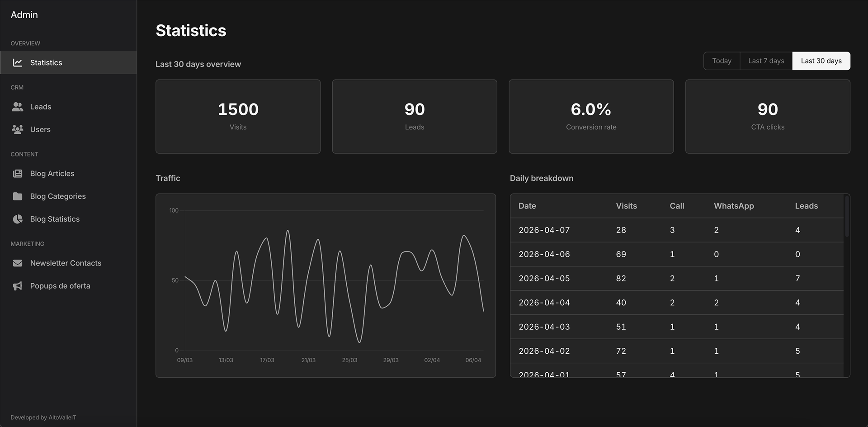
Task: Select Blog Statistics in the Content section
Action: pos(54,218)
